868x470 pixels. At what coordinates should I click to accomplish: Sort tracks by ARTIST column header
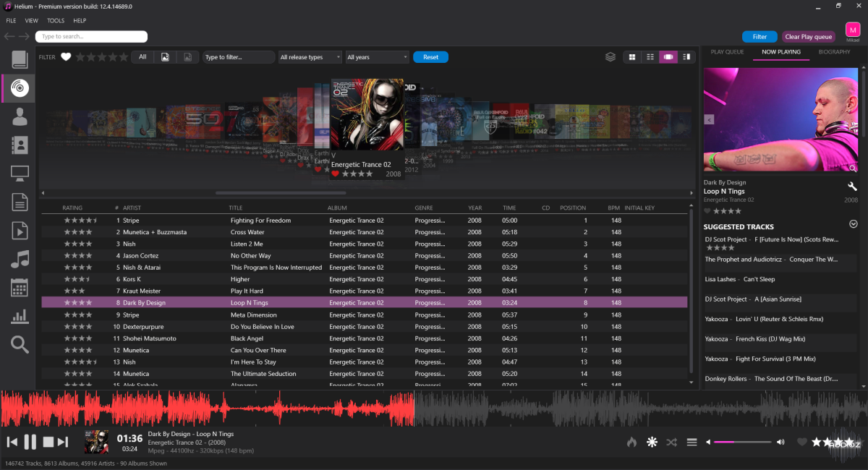pos(132,208)
